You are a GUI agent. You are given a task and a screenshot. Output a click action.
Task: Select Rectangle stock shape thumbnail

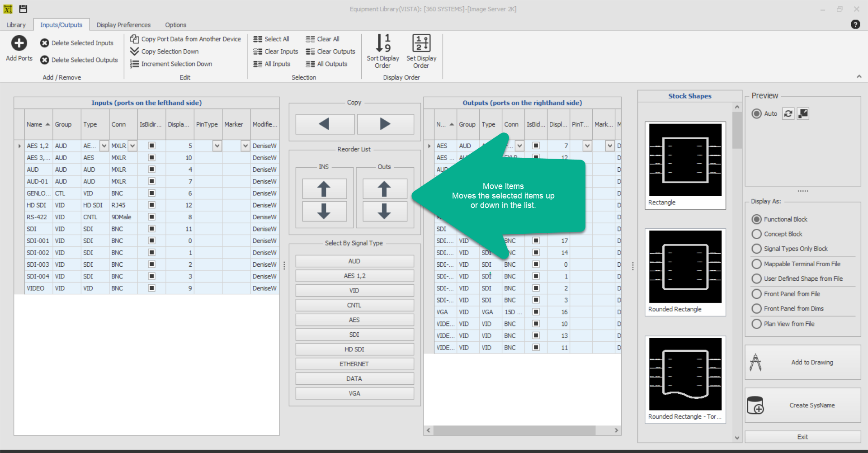tap(685, 165)
